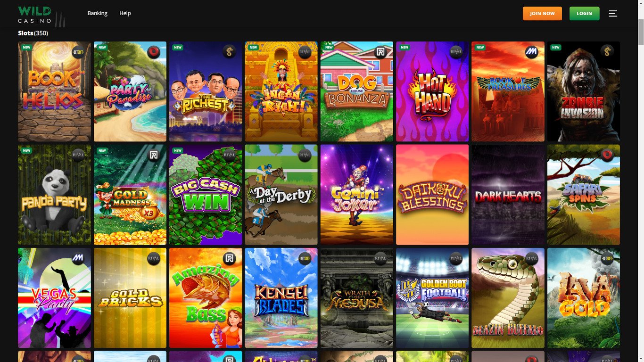
Task: Open Golden Boot Football slot
Action: point(432,298)
